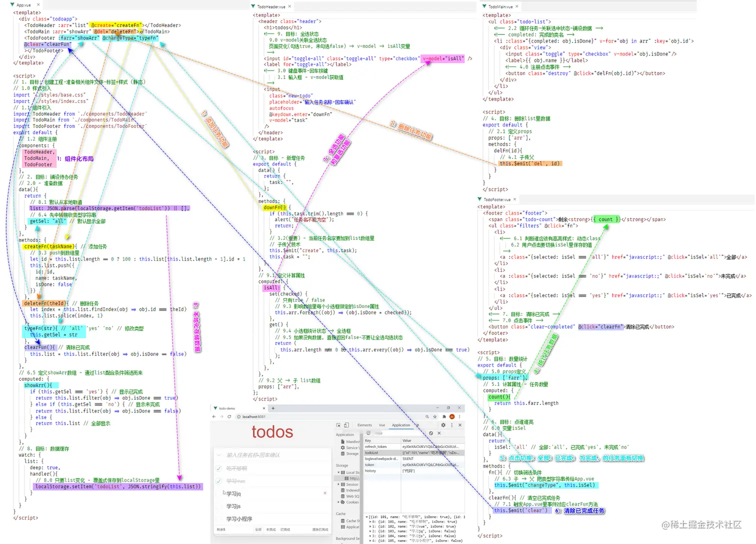Open the DevTools more options menu
This screenshot has width=756, height=544.
(x=452, y=425)
